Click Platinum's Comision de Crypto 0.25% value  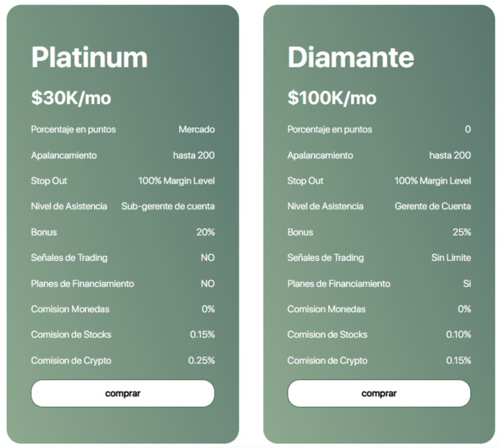point(202,360)
